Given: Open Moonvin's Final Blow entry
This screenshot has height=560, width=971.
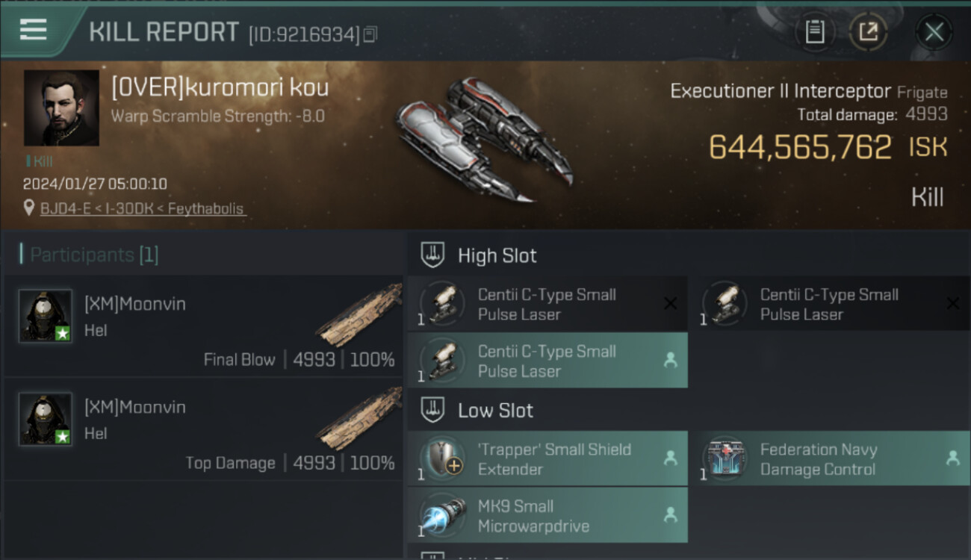Looking at the screenshot, I should tap(204, 326).
